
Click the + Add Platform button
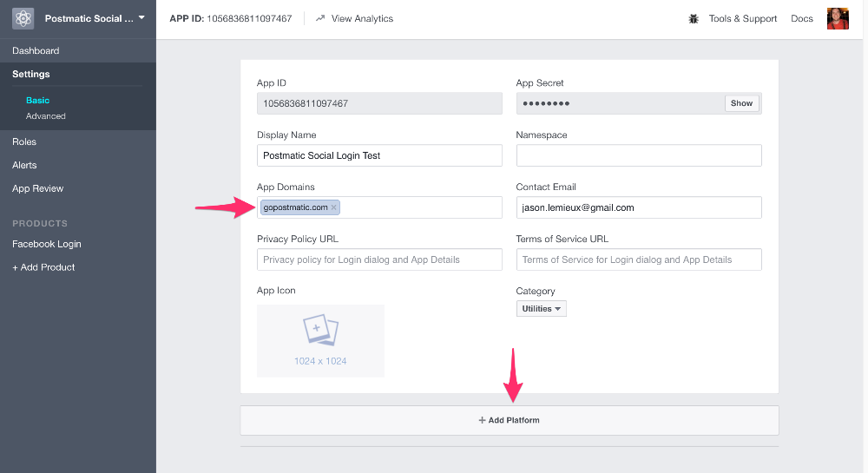[510, 420]
